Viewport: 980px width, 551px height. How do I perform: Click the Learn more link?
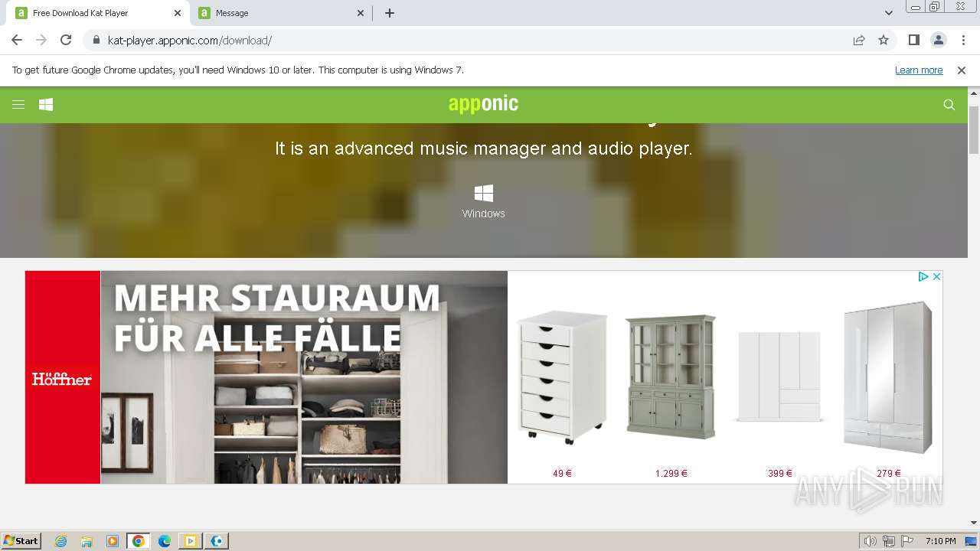919,70
